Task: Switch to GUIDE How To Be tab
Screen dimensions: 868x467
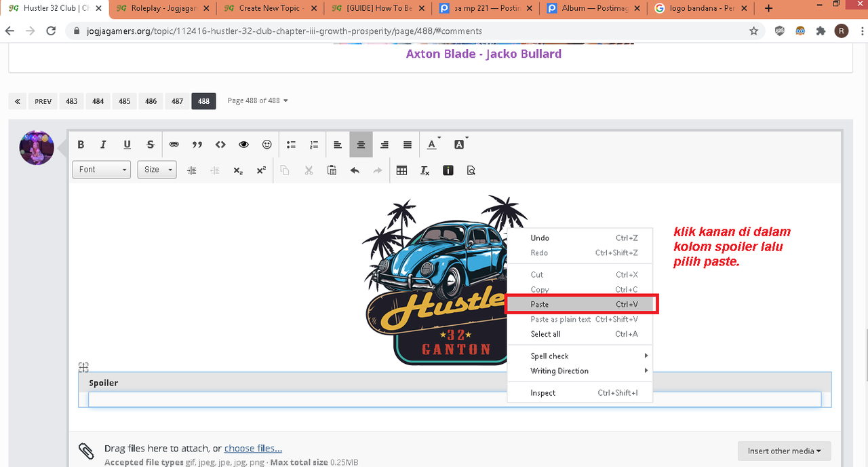Action: point(377,8)
